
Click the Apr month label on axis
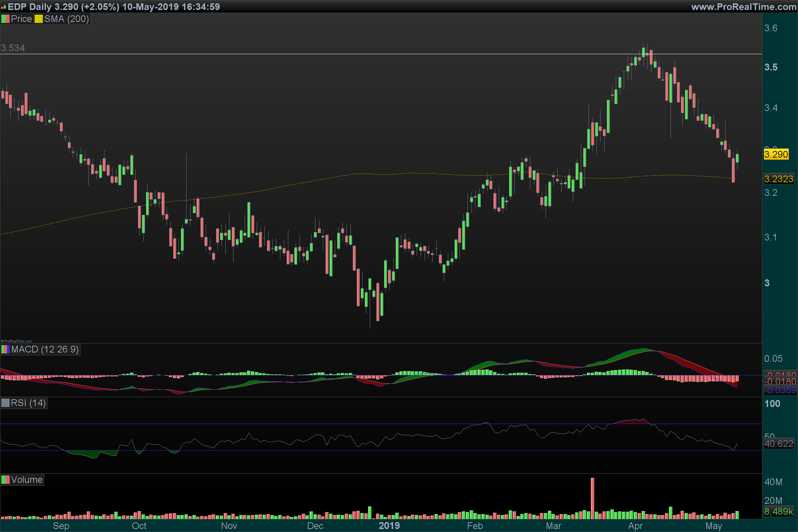pos(635,526)
